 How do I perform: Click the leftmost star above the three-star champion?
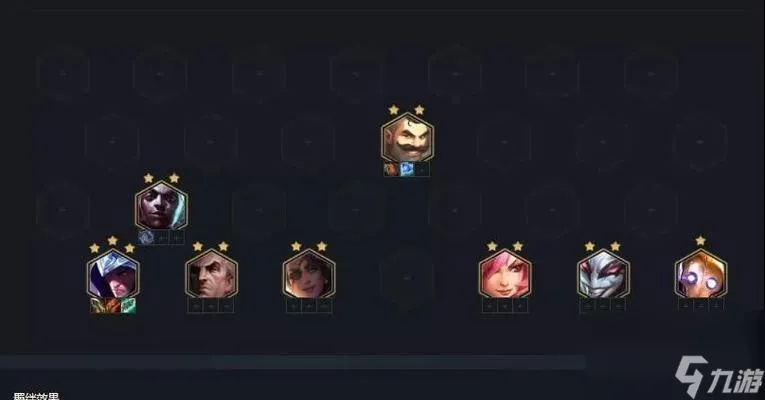(95, 248)
